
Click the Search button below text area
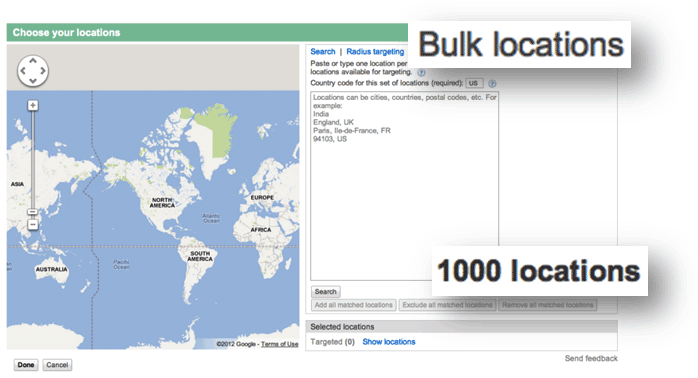pyautogui.click(x=325, y=292)
